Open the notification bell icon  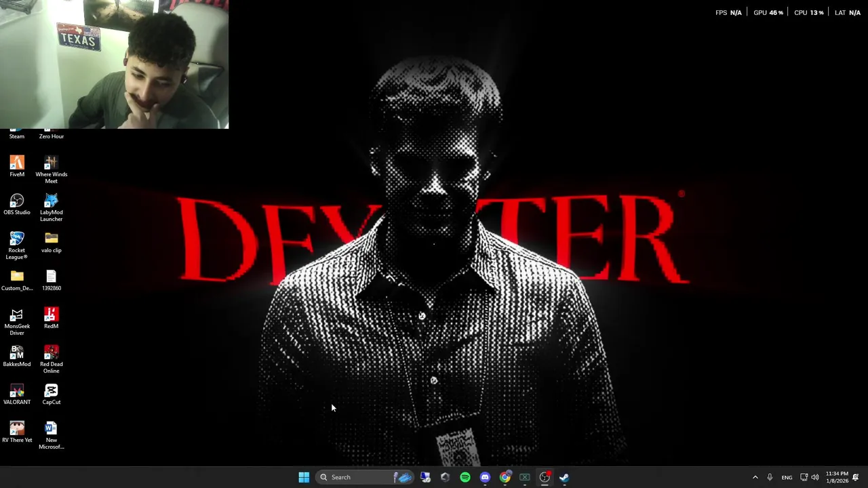856,477
